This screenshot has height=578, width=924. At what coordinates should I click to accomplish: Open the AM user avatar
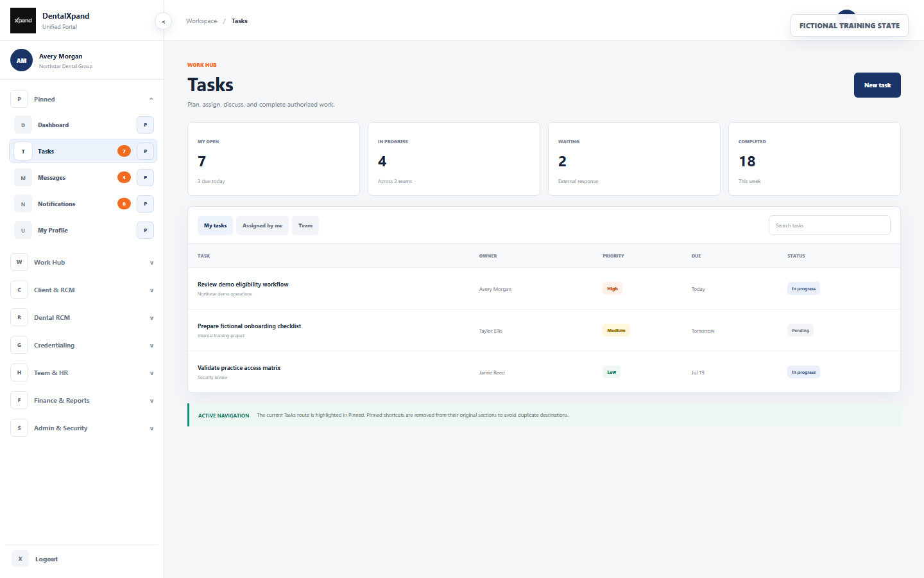[x=21, y=60]
